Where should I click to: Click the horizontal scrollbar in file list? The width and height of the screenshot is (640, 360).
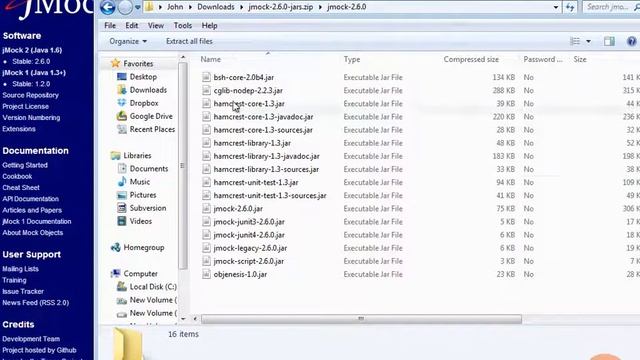coord(361,318)
